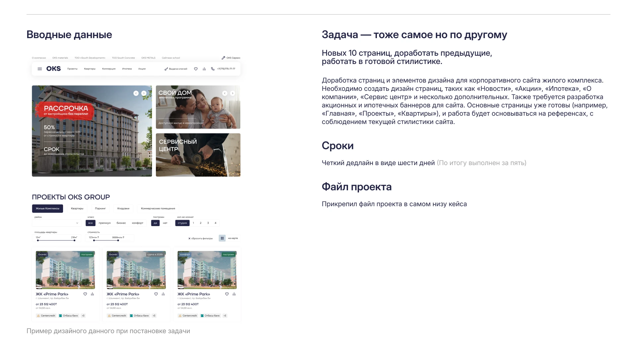637x364 pixels.
Task: Click the phone icon next to number
Action: point(213,69)
